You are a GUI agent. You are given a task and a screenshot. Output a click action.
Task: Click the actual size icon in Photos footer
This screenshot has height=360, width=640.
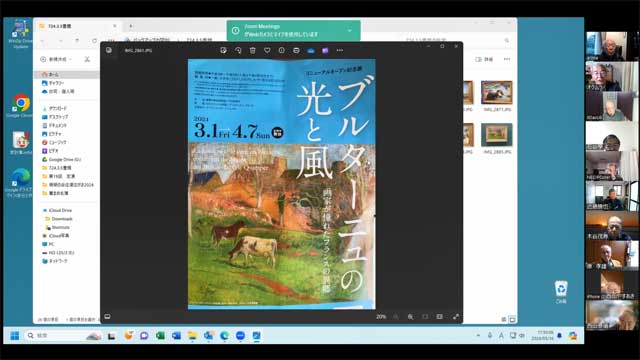(x=440, y=317)
